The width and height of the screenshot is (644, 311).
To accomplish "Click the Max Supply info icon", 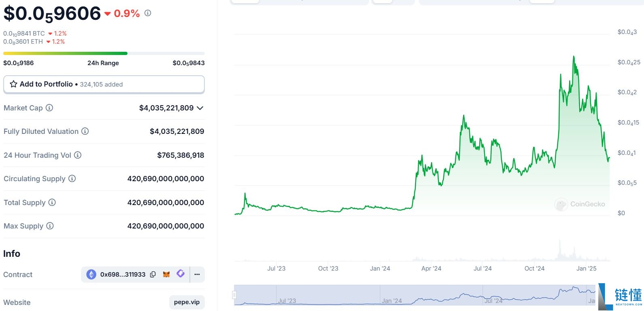I will click(x=50, y=226).
